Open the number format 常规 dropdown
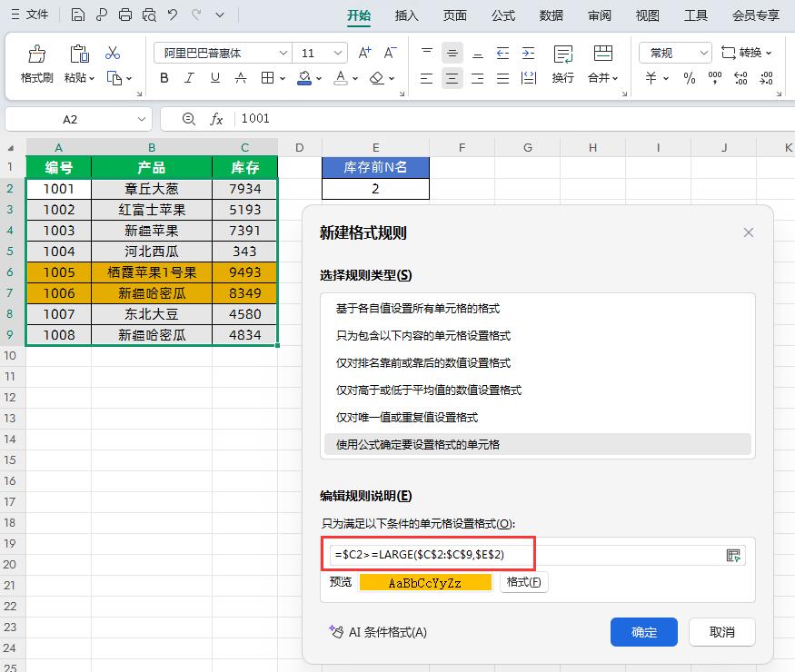The width and height of the screenshot is (795, 672). 704,53
